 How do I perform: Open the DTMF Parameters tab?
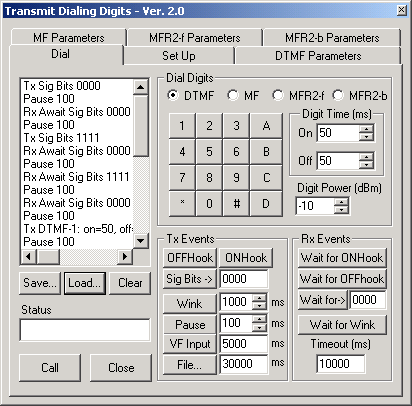click(318, 56)
